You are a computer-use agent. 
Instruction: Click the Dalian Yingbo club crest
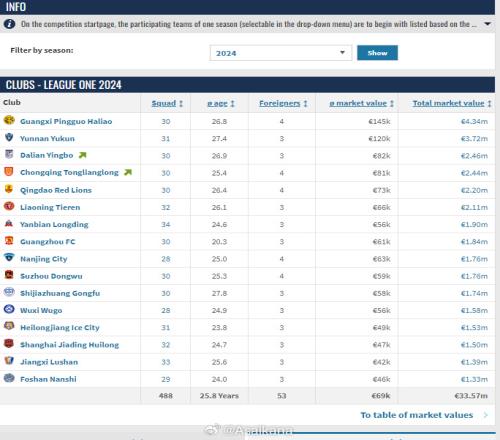9,154
